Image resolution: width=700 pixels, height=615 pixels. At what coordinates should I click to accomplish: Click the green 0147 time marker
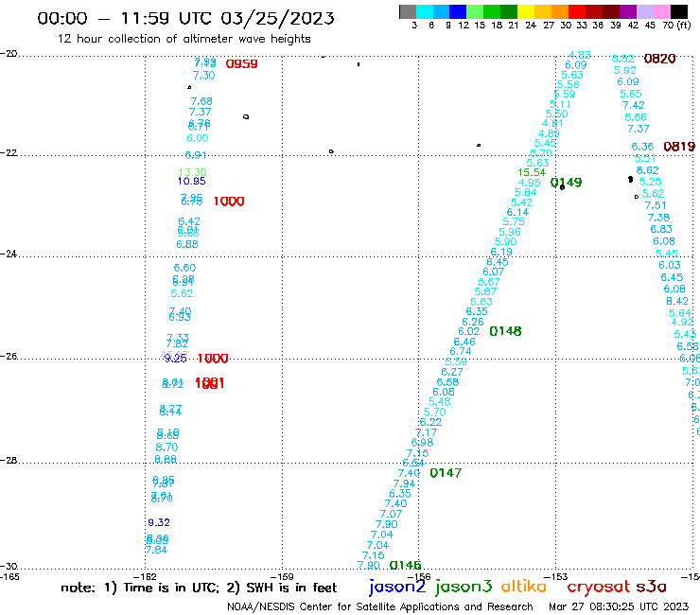446,473
